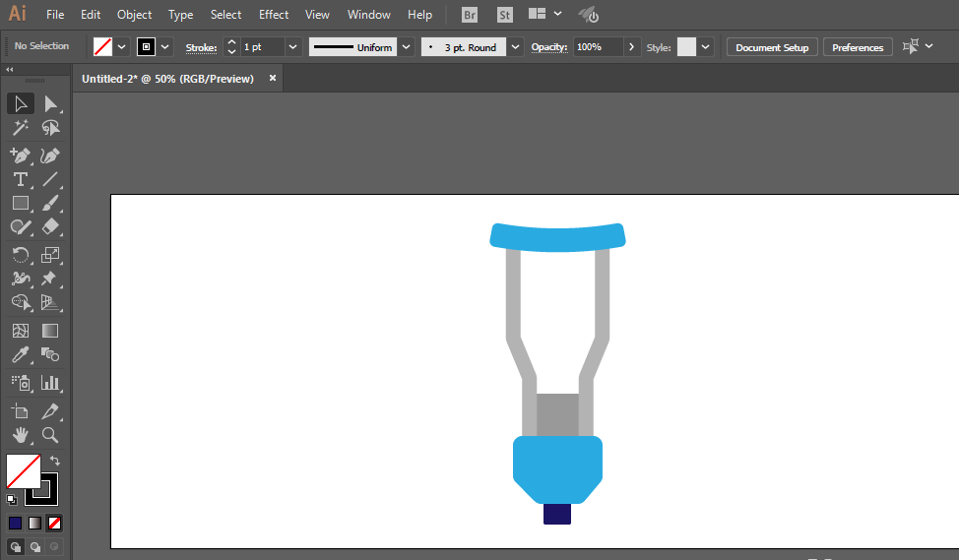The width and height of the screenshot is (959, 560).
Task: Open Adobe Bridge via Br icon
Action: 471,15
